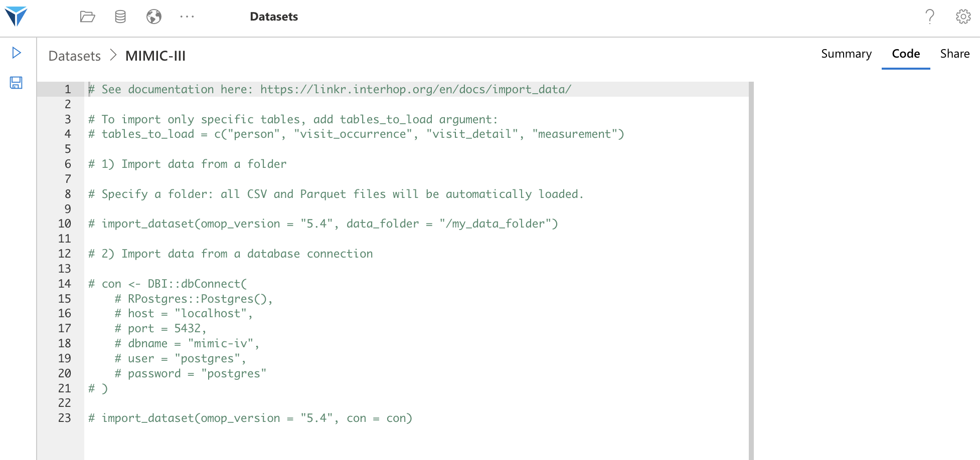Viewport: 980px width, 460px height.
Task: Open the settings gear icon
Action: tap(963, 17)
